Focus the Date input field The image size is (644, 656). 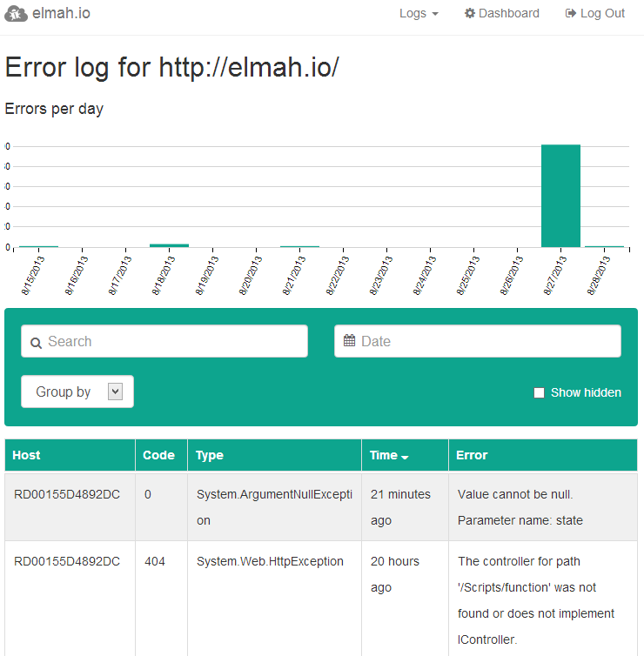[478, 341]
